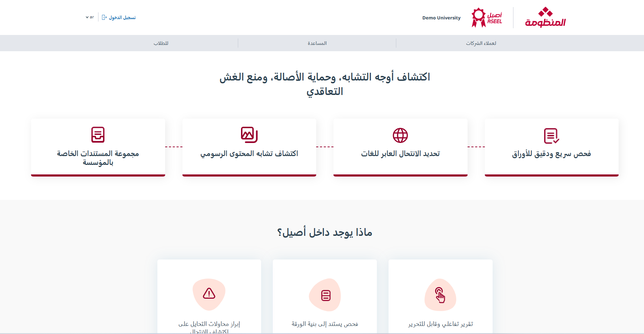Click the main headline اكتشاف أوجه التشابه
The width and height of the screenshot is (644, 334).
click(325, 84)
